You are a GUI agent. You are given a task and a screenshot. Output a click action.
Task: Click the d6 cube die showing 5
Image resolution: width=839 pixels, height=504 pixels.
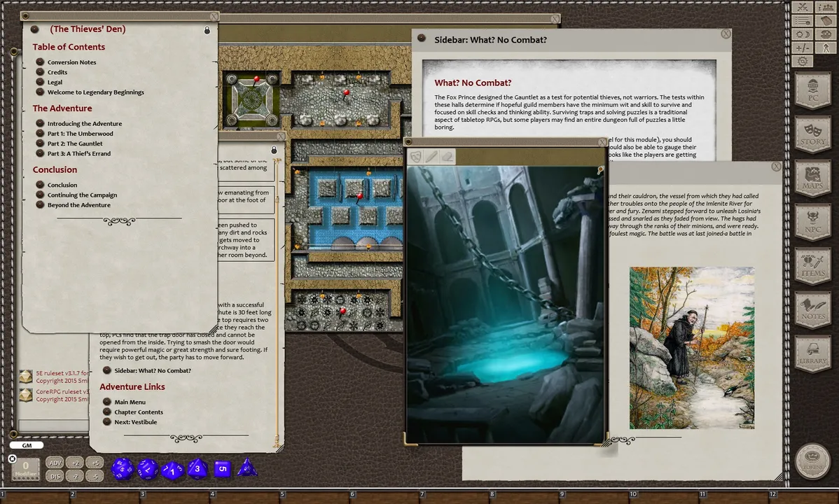223,469
